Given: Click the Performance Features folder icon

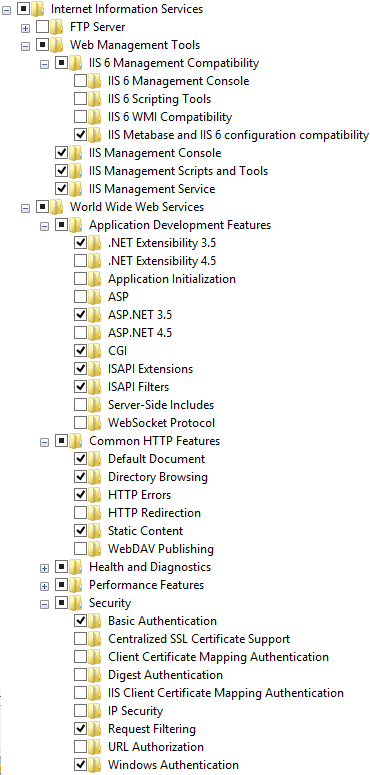Looking at the screenshot, I should coord(76,585).
